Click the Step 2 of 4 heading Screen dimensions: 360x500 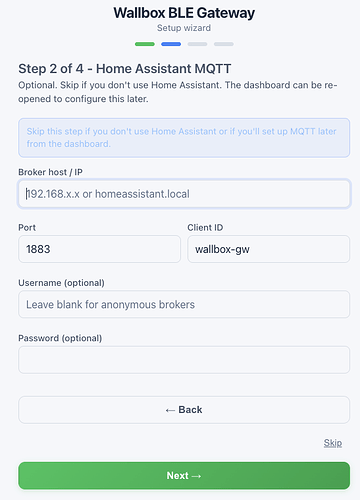tap(125, 69)
